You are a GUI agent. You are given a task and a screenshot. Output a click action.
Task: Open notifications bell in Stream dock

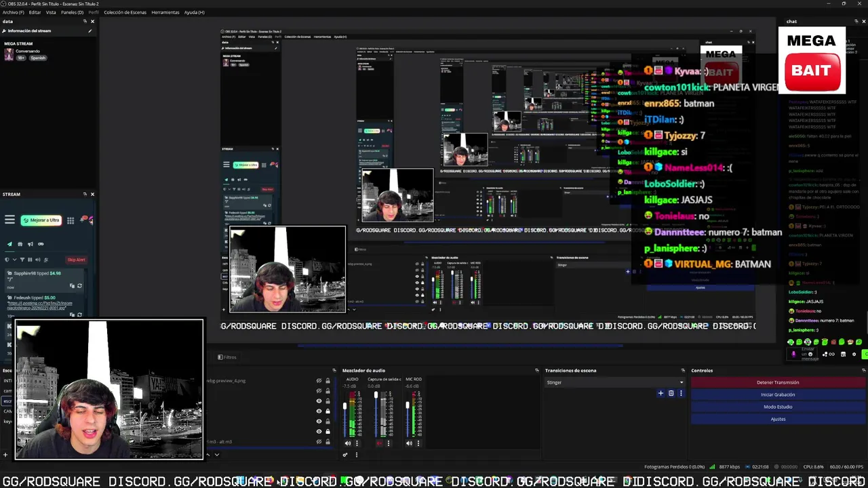pos(82,220)
